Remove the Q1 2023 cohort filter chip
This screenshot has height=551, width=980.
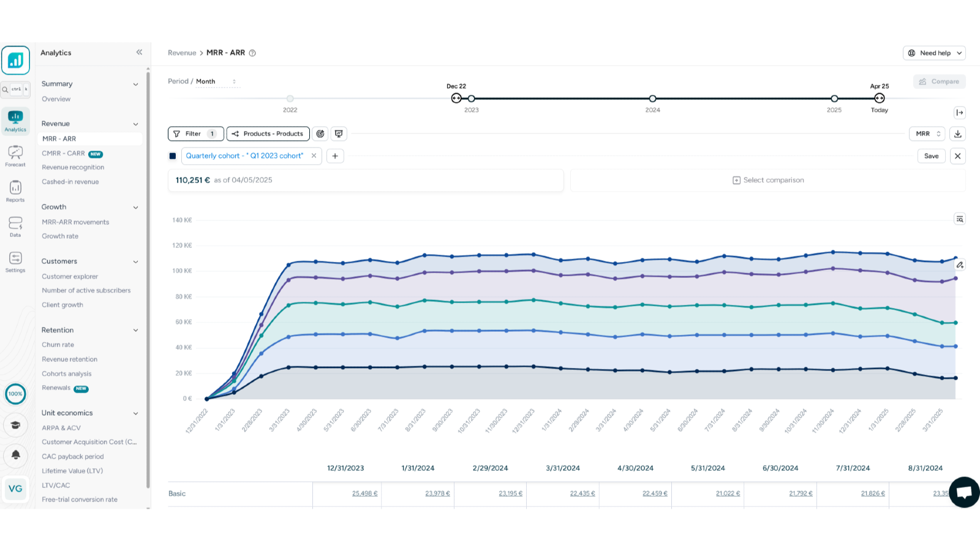[x=314, y=156]
